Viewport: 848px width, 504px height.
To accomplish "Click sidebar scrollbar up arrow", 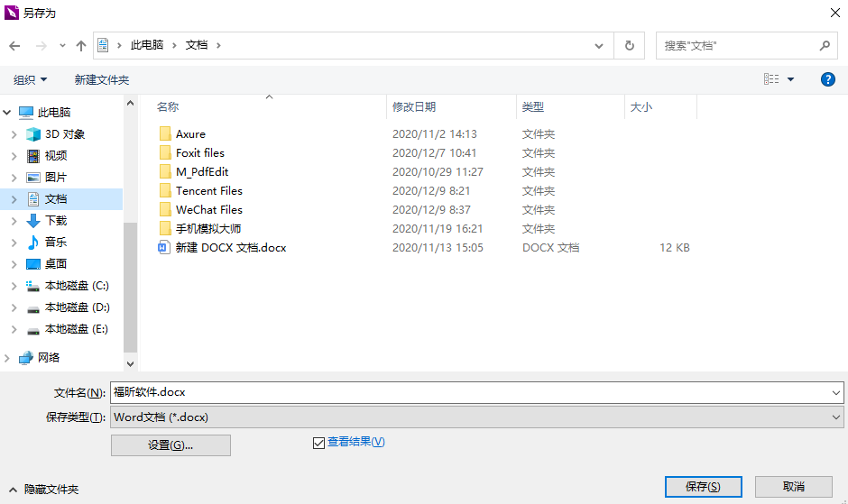I will click(x=130, y=103).
